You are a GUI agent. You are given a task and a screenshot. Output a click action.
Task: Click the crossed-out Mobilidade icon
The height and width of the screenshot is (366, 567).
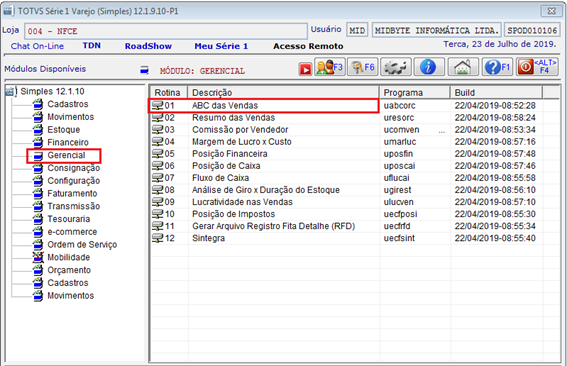click(x=38, y=257)
